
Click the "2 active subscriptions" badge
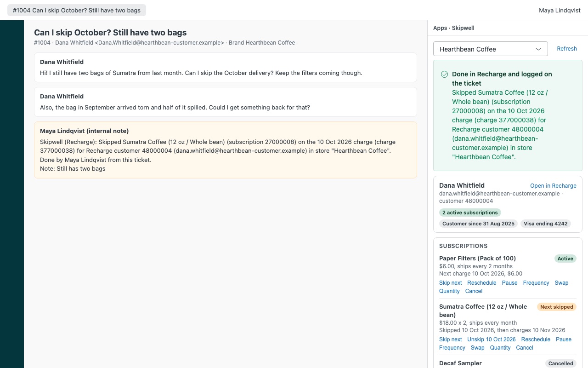pyautogui.click(x=470, y=213)
